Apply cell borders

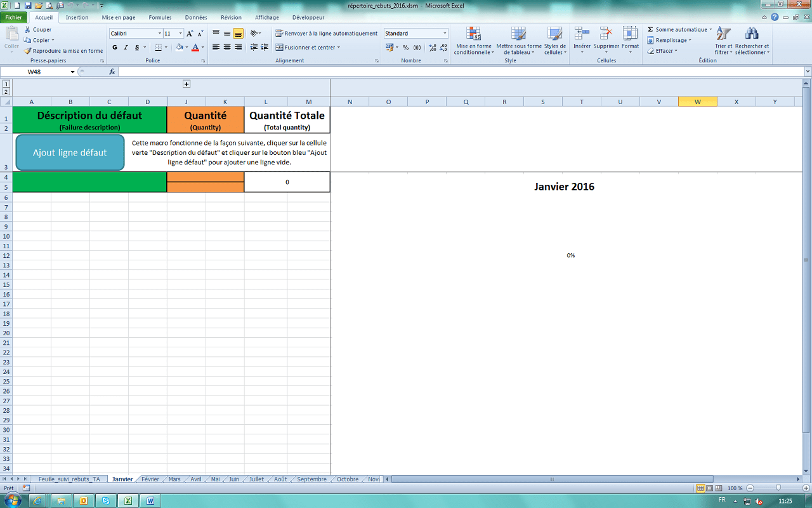(158, 48)
